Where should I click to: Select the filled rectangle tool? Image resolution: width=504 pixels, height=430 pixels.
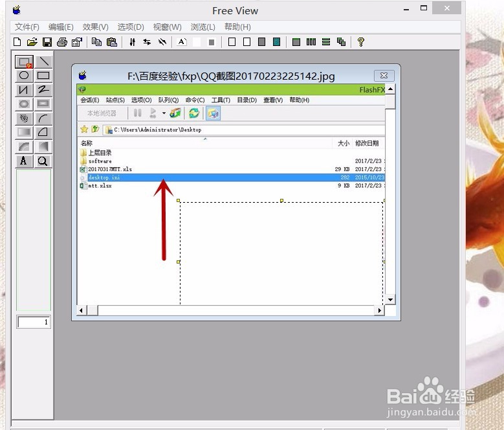(x=43, y=104)
